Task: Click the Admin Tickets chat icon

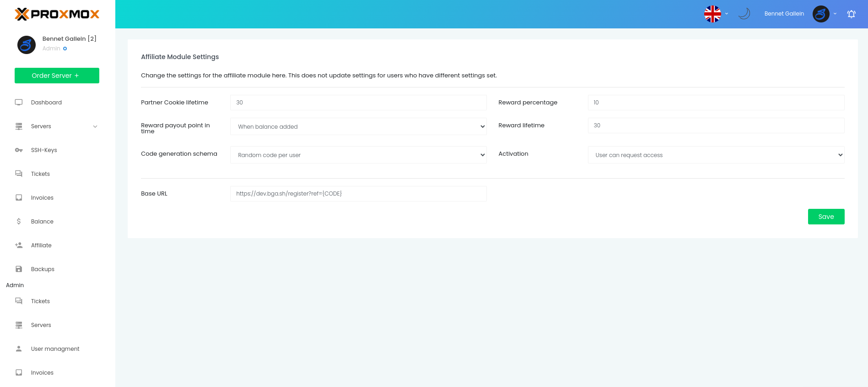Action: click(19, 301)
